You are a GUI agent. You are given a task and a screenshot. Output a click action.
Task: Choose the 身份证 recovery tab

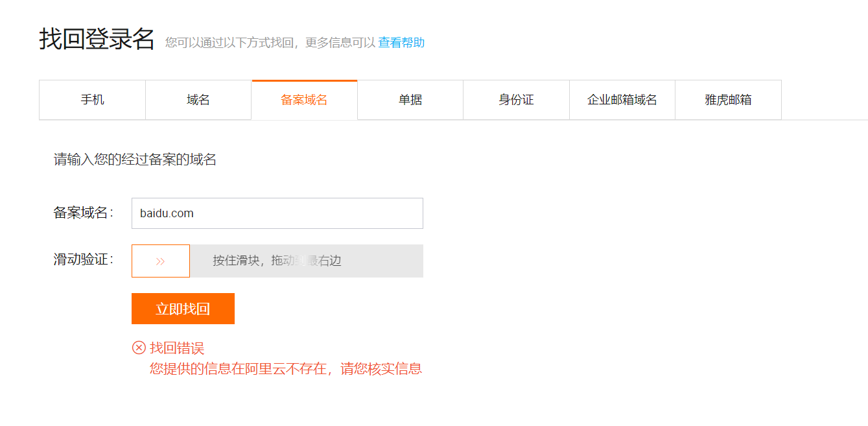(x=516, y=100)
